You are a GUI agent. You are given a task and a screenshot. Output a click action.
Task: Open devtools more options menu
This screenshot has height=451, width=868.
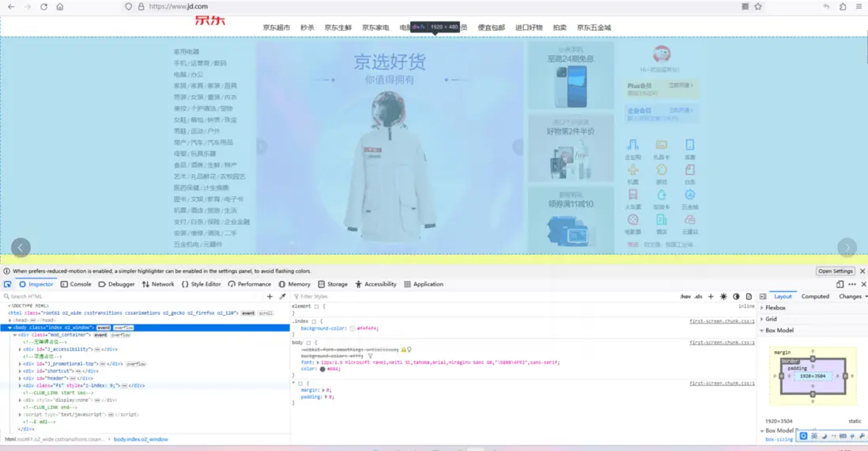click(x=852, y=284)
